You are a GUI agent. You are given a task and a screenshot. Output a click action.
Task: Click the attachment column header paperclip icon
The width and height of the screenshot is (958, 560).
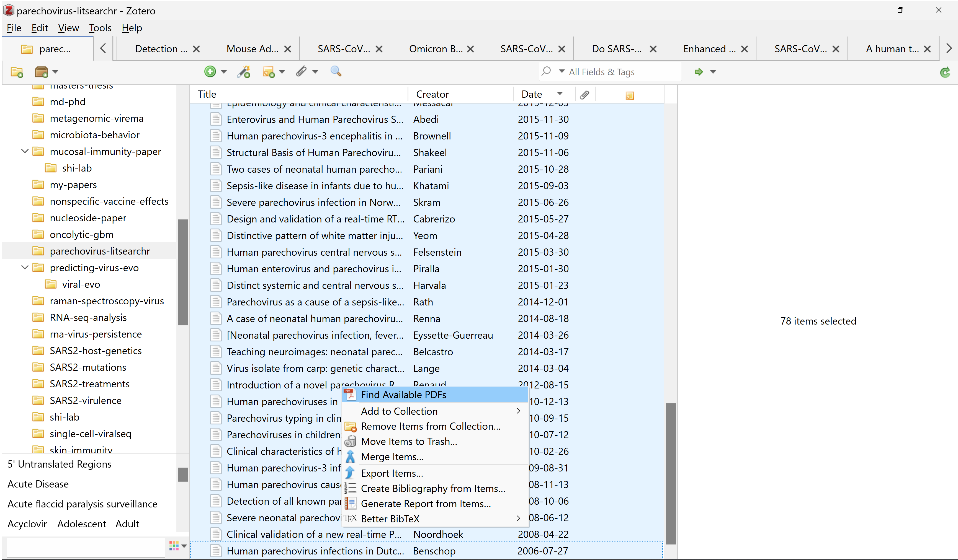(584, 95)
